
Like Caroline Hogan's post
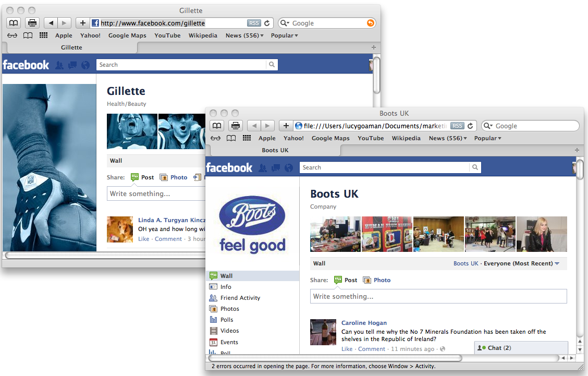tap(347, 349)
